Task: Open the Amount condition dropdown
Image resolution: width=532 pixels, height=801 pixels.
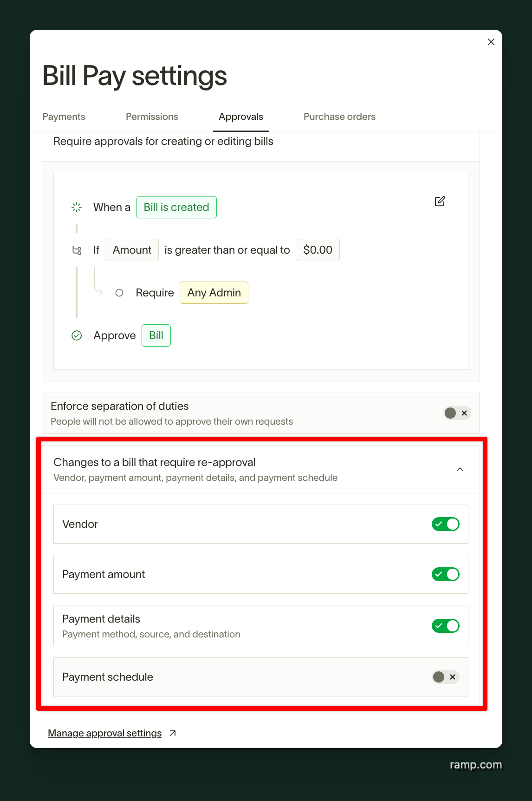Action: (131, 250)
